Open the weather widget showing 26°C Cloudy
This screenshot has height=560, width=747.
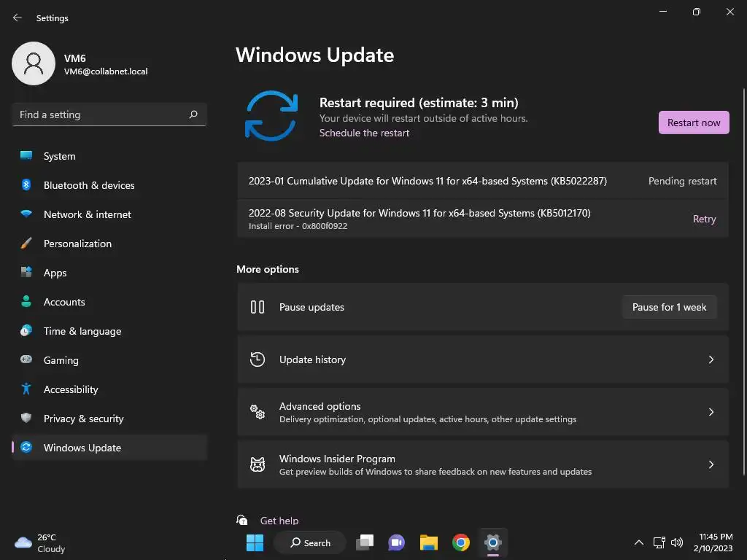click(x=40, y=542)
